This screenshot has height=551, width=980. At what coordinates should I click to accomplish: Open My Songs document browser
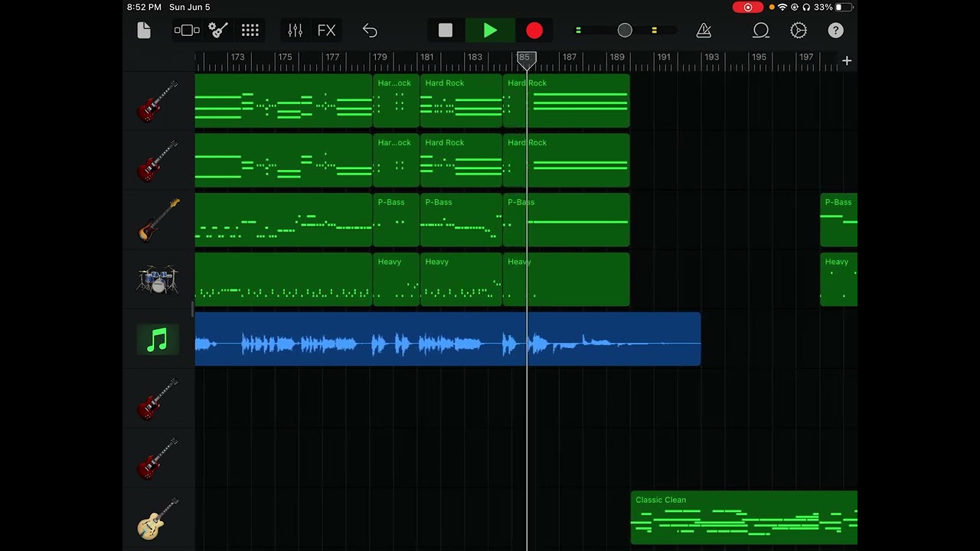tap(144, 31)
